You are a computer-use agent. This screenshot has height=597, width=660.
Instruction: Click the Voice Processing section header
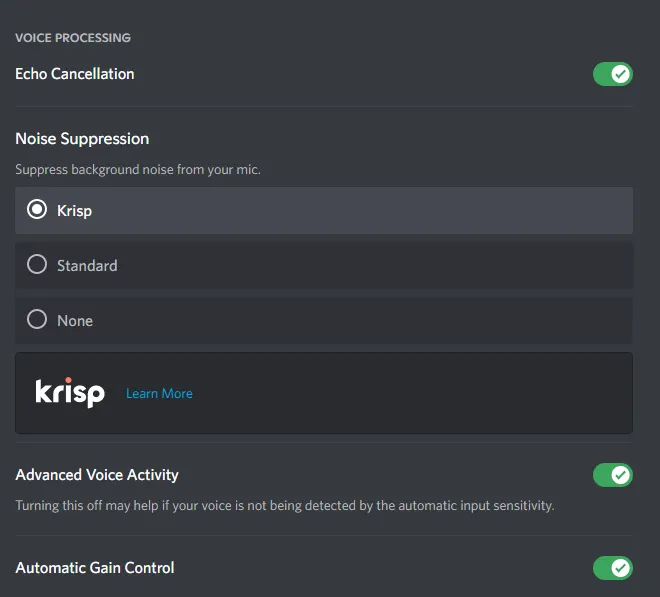point(73,38)
